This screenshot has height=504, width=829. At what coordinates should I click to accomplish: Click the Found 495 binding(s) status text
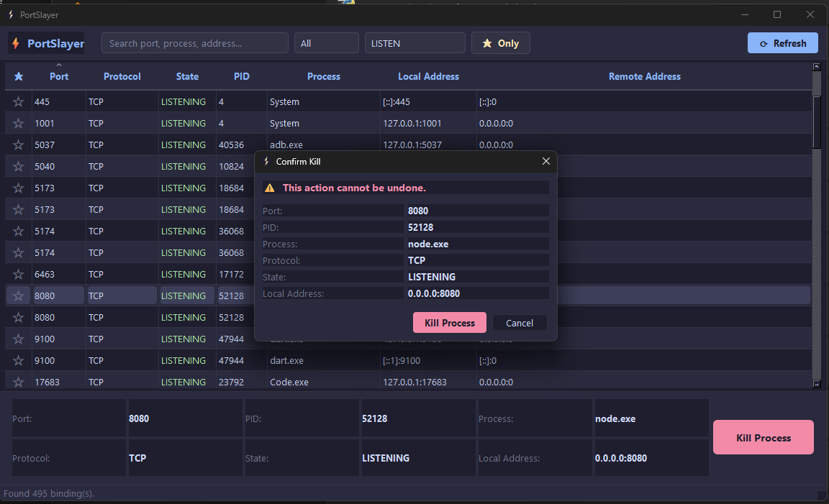click(49, 493)
